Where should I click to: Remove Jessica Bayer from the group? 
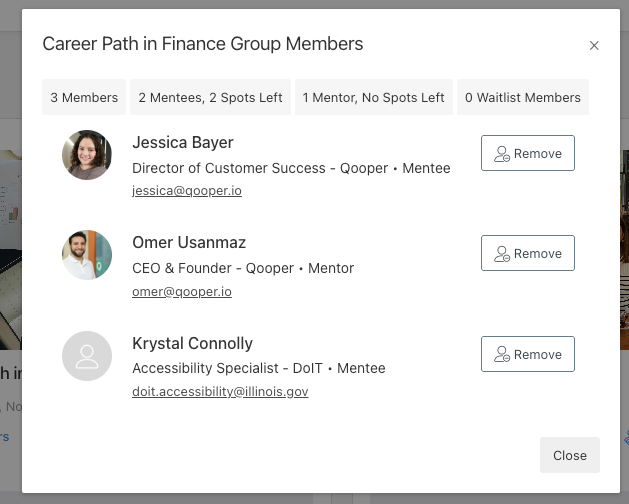pyautogui.click(x=528, y=154)
